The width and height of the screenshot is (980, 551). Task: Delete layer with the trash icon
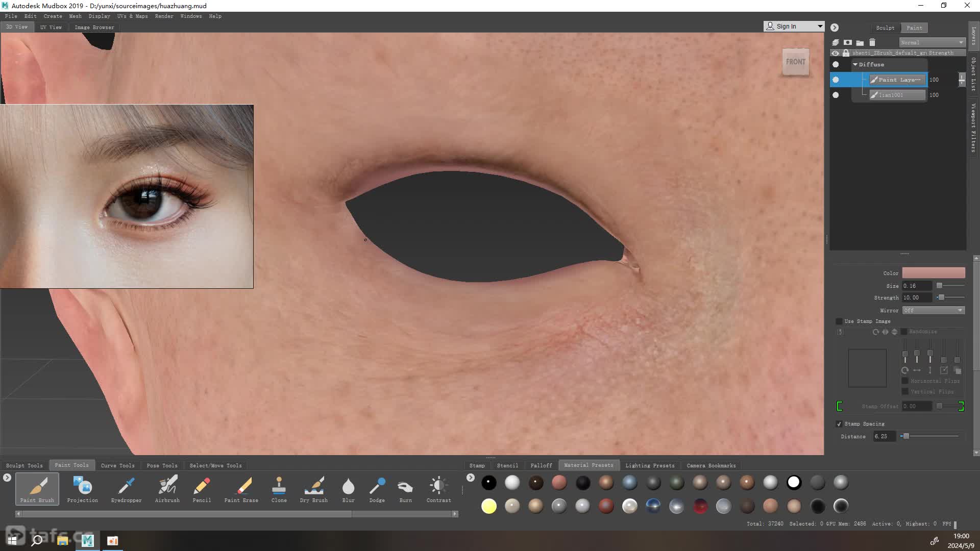click(872, 42)
